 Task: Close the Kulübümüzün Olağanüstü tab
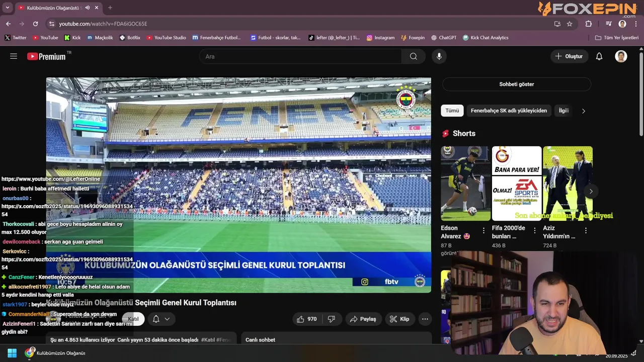click(97, 8)
